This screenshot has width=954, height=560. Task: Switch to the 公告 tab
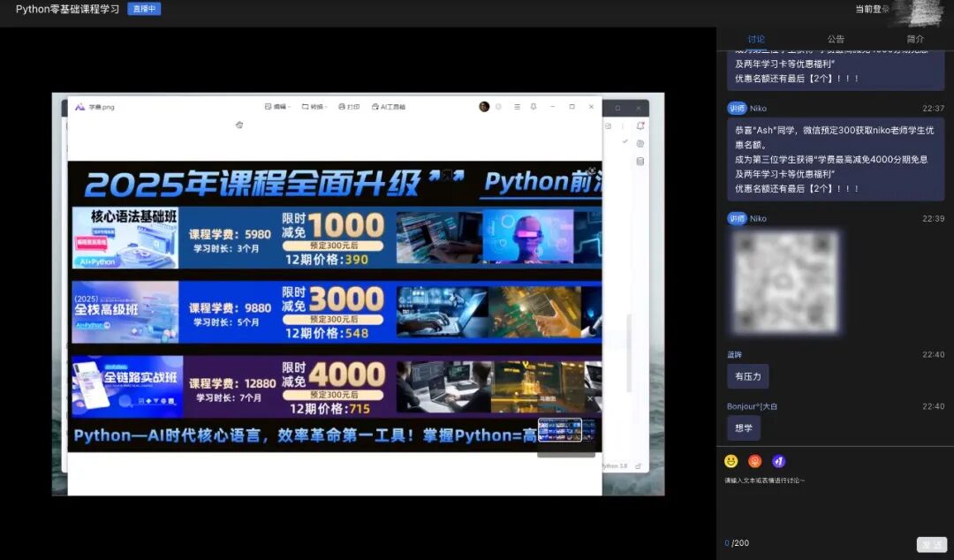(x=834, y=39)
